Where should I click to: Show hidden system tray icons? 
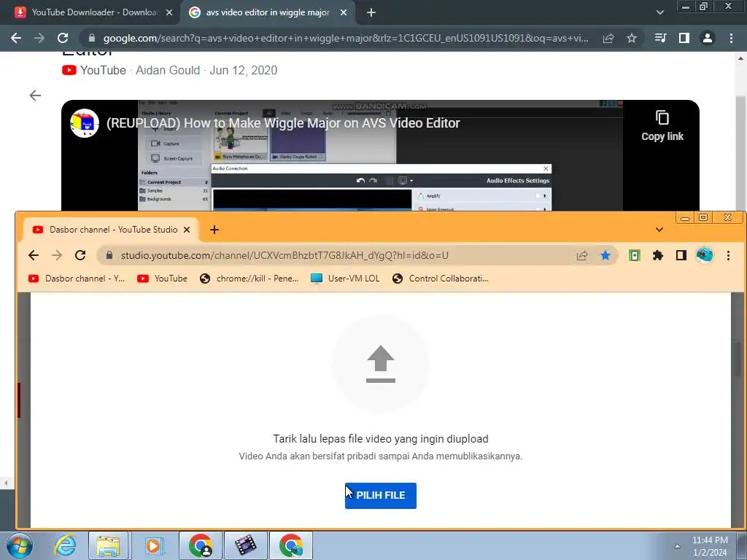677,546
